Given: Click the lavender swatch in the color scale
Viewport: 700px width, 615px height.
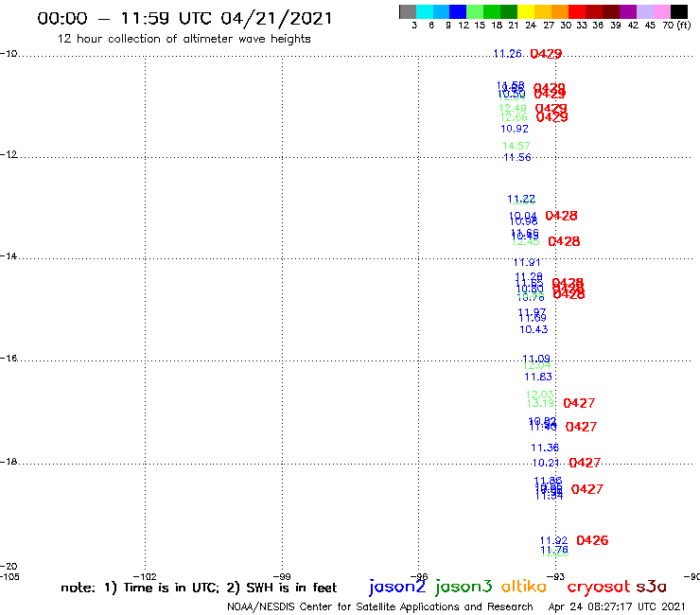Looking at the screenshot, I should [x=645, y=11].
